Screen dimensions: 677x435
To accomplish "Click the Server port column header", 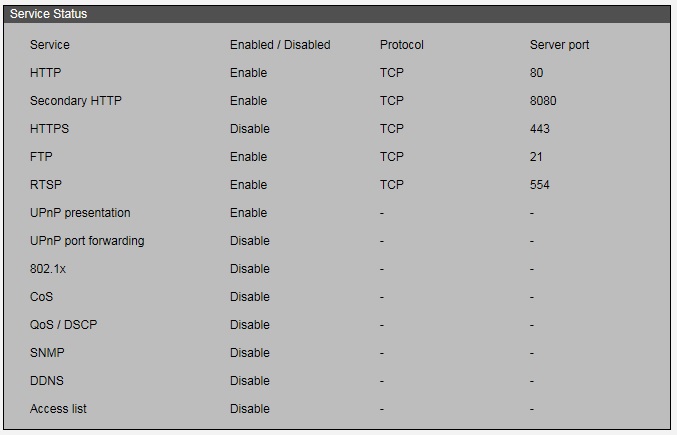I will [560, 45].
